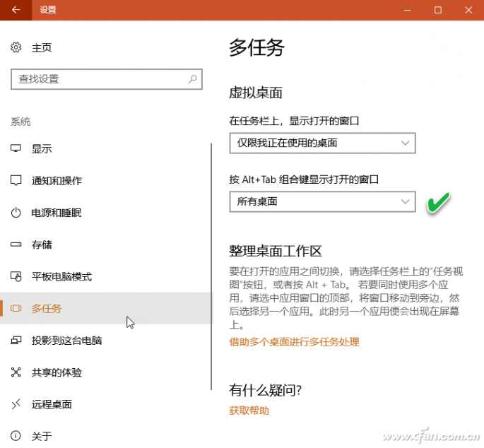Screen dimensions: 484x448
Task: Click the 有什么疑问? heading
Action: tap(265, 390)
